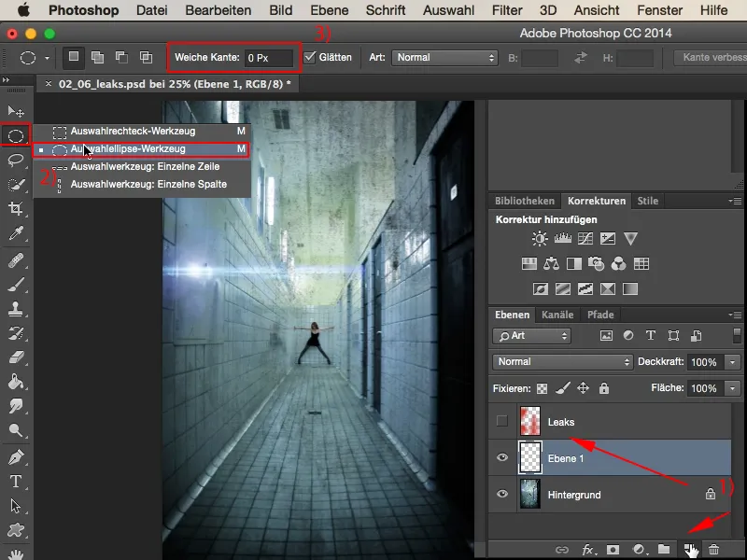Add a Gradient Map adjustment
Screen dimensions: 747x560
coord(630,288)
